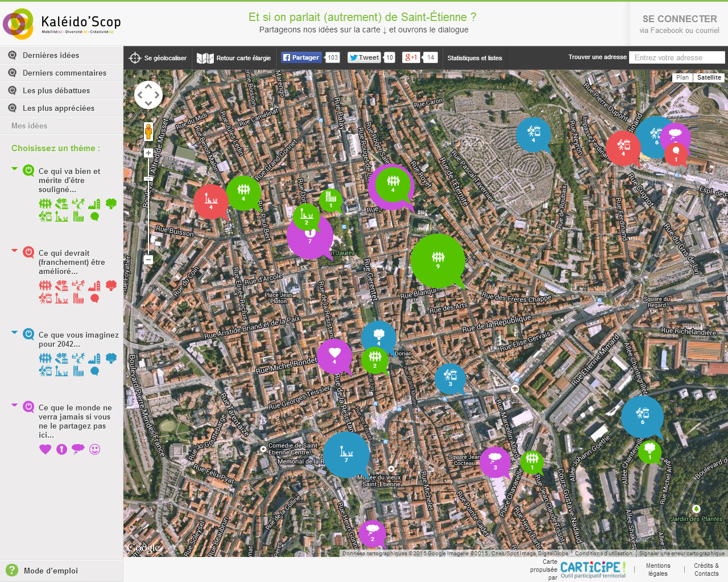Screen dimensions: 728x582
Task: Click Statistiques et listes link
Action: [x=474, y=58]
